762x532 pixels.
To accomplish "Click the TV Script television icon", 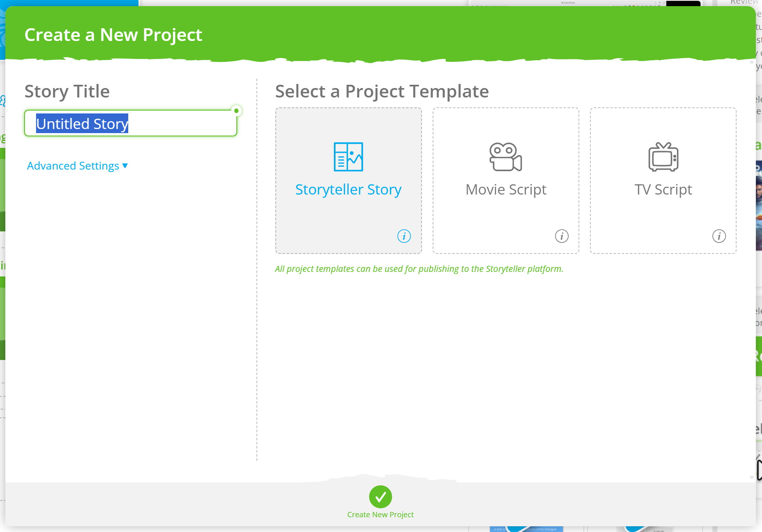I will click(663, 157).
